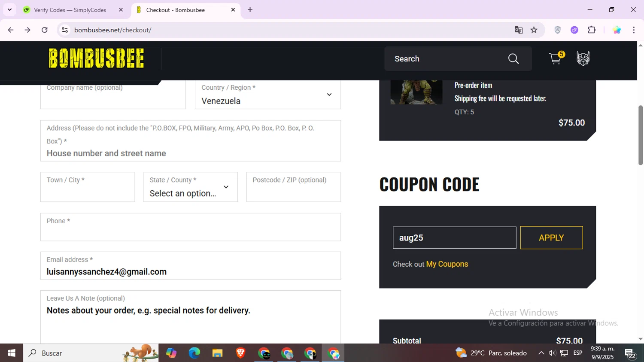Close the Verify Codes tab

coord(121,10)
